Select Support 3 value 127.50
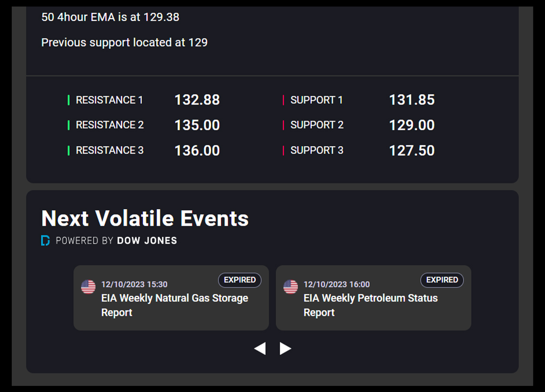545x392 pixels. [x=412, y=151]
